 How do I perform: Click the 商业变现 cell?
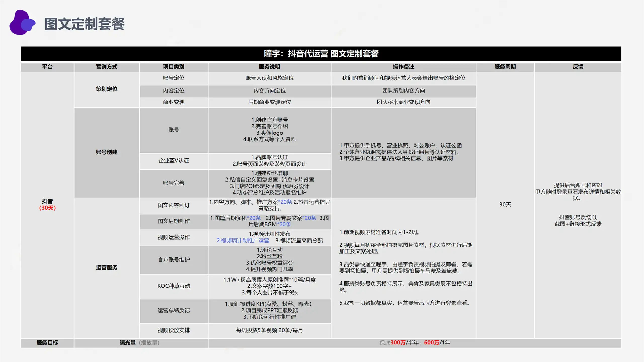pyautogui.click(x=174, y=102)
